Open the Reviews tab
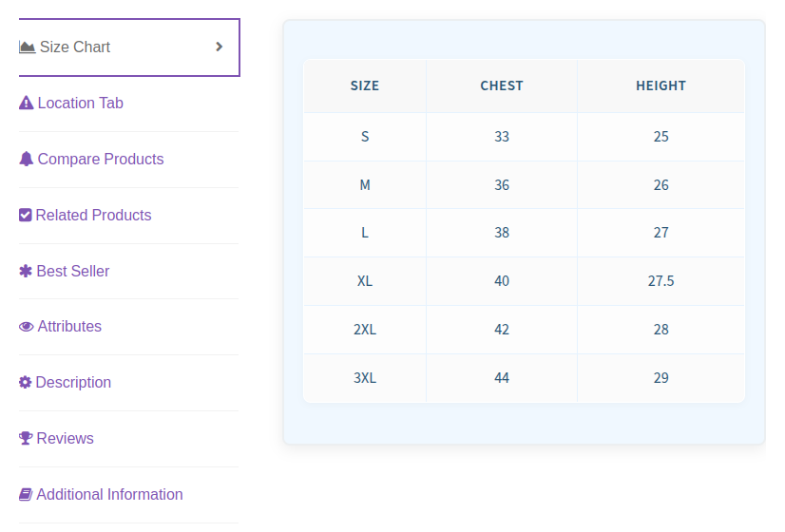The width and height of the screenshot is (785, 532). (x=65, y=438)
